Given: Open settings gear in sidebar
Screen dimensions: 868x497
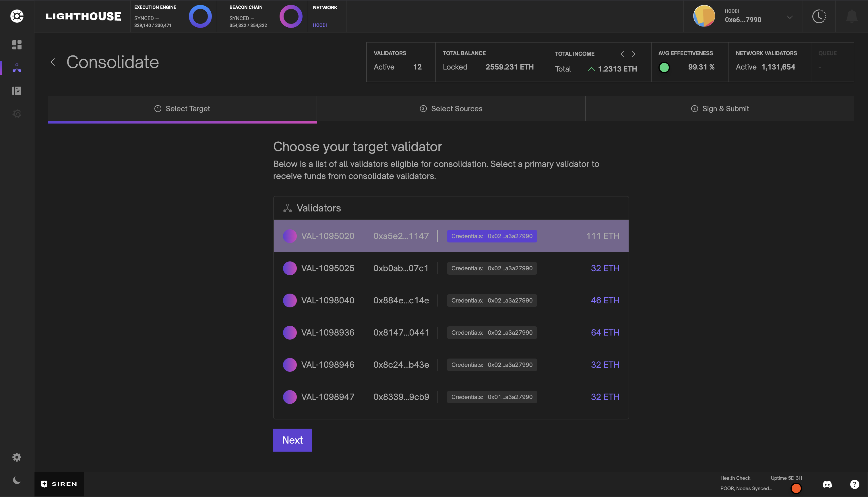Looking at the screenshot, I should [x=17, y=457].
